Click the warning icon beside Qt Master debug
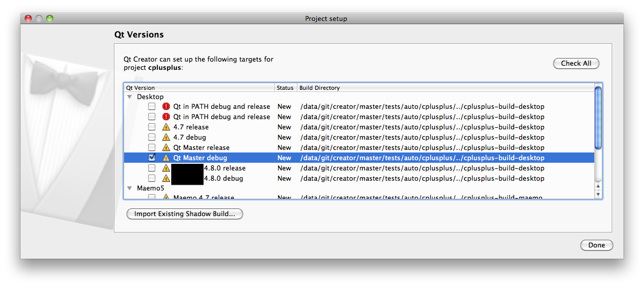The height and width of the screenshot is (287, 644). [x=166, y=158]
